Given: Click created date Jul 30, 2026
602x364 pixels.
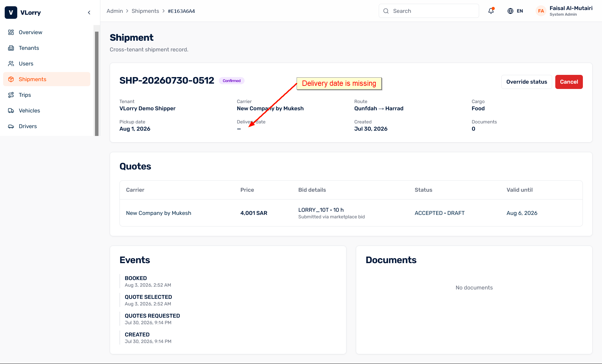Looking at the screenshot, I should [x=371, y=129].
